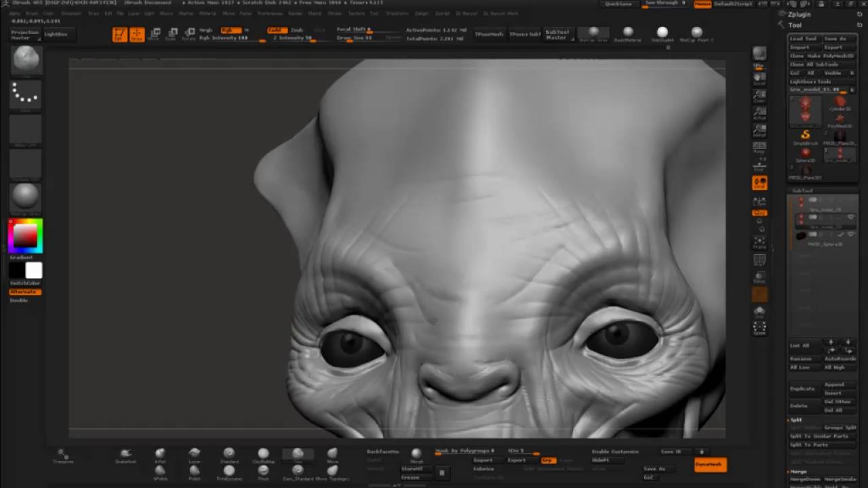
Task: Toggle Mrgb channel mode
Action: click(205, 30)
